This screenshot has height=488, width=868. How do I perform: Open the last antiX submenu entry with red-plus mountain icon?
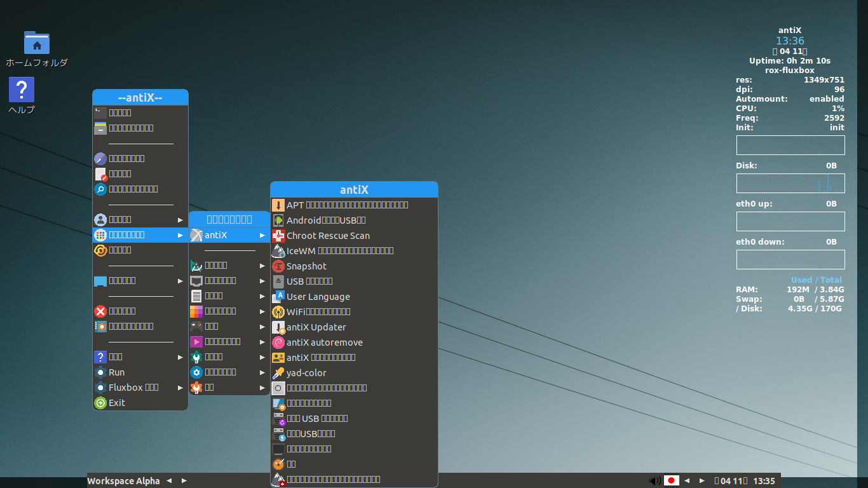[x=354, y=479]
